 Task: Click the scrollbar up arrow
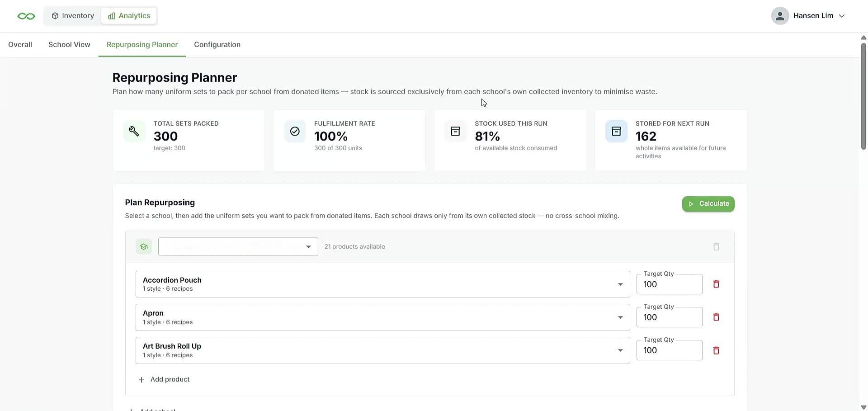pyautogui.click(x=863, y=38)
